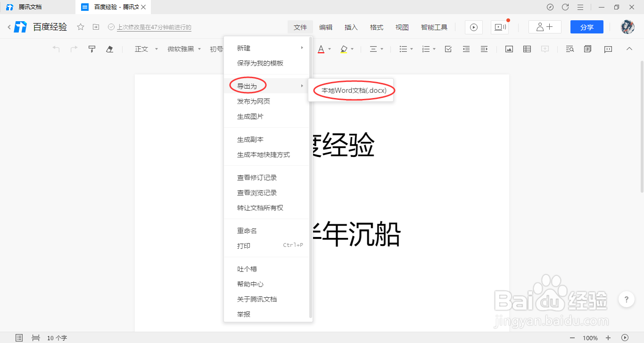Screen dimensions: 644x343
Task: Expand the highlight color dropdown arrow
Action: pos(352,49)
